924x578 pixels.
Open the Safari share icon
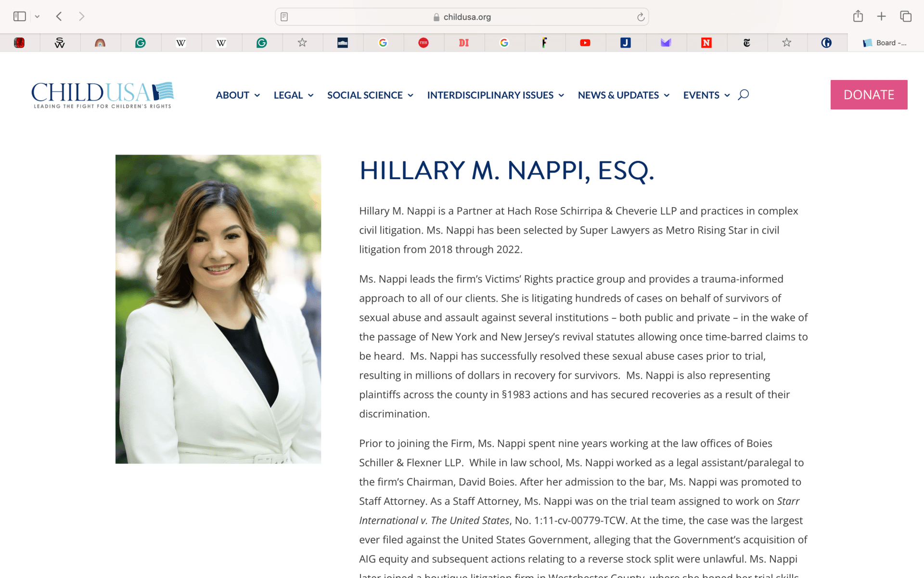(x=858, y=16)
